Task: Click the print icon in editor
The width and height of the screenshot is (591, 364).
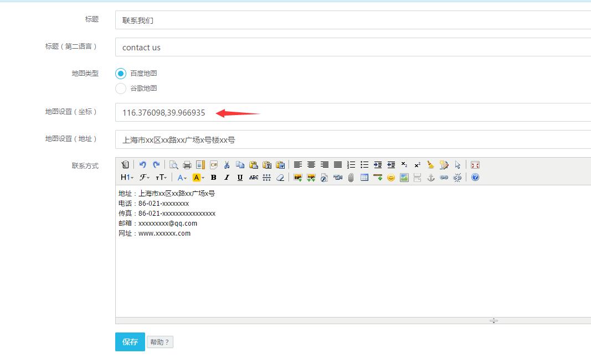Action: (187, 165)
